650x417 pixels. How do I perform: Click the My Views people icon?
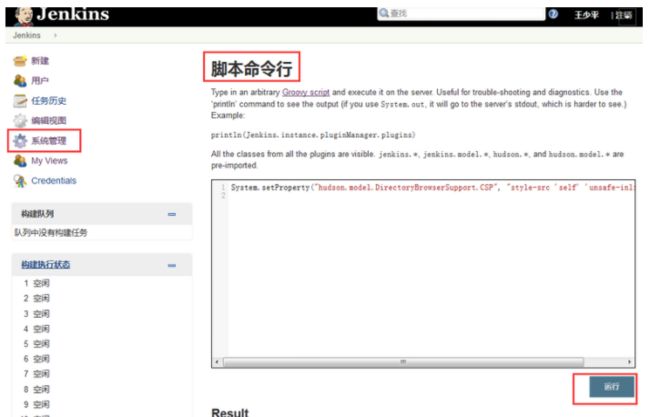[x=20, y=160]
